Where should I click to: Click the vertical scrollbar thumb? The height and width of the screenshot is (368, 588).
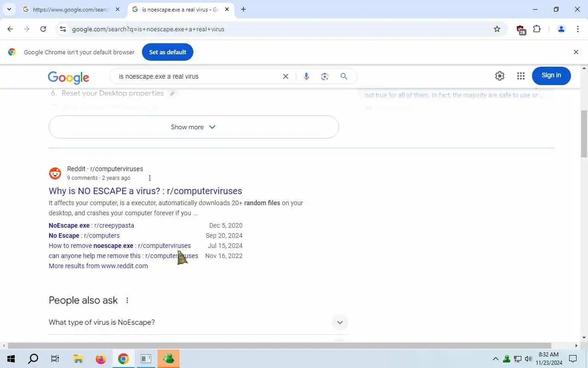coord(584,133)
